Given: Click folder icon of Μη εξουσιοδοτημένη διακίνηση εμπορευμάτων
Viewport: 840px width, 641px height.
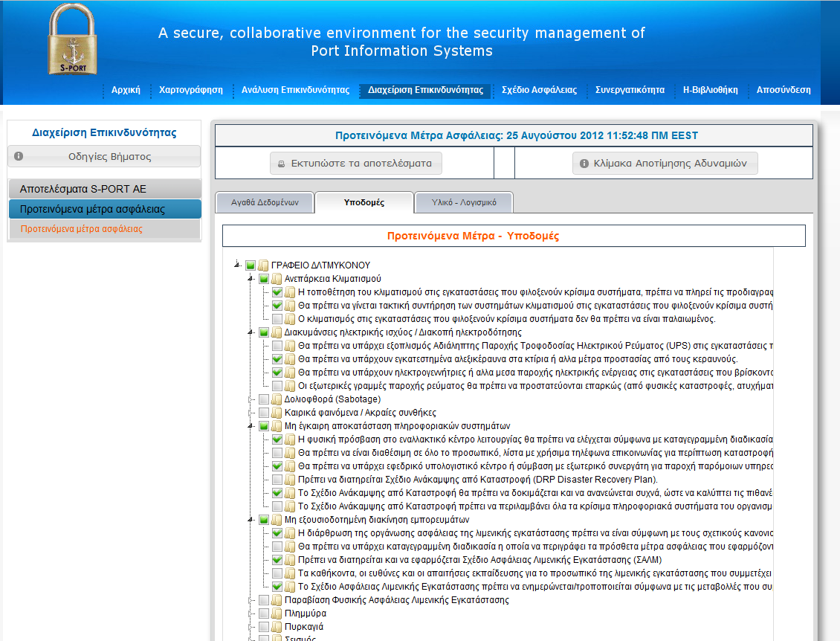Looking at the screenshot, I should (277, 520).
